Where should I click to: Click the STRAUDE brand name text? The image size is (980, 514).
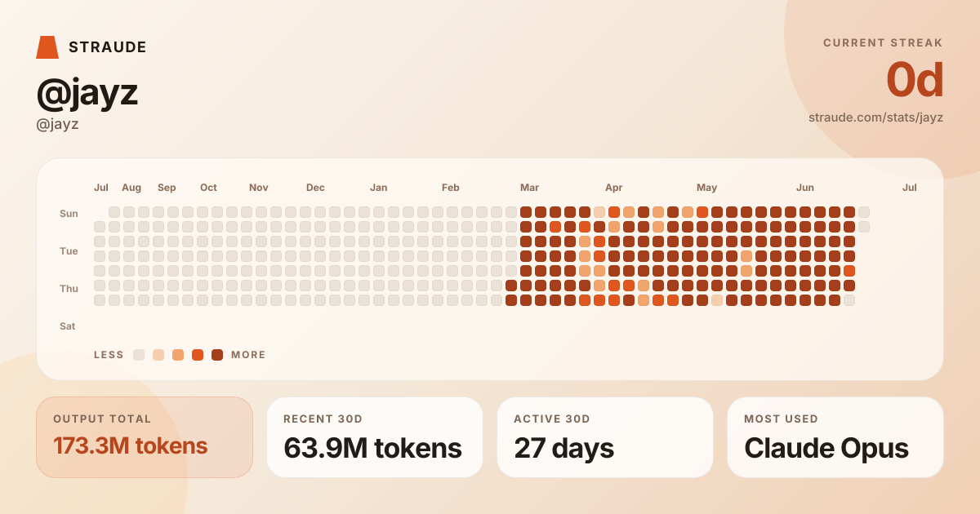point(108,47)
